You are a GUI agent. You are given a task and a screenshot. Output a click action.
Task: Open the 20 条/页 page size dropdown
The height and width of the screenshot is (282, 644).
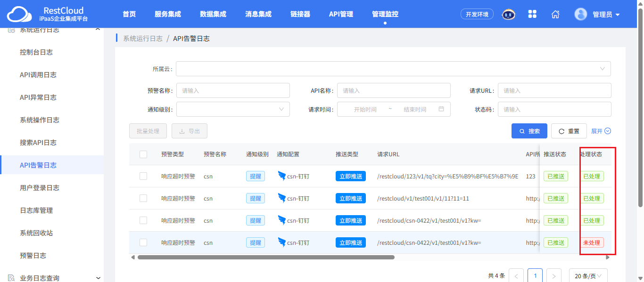coord(588,276)
